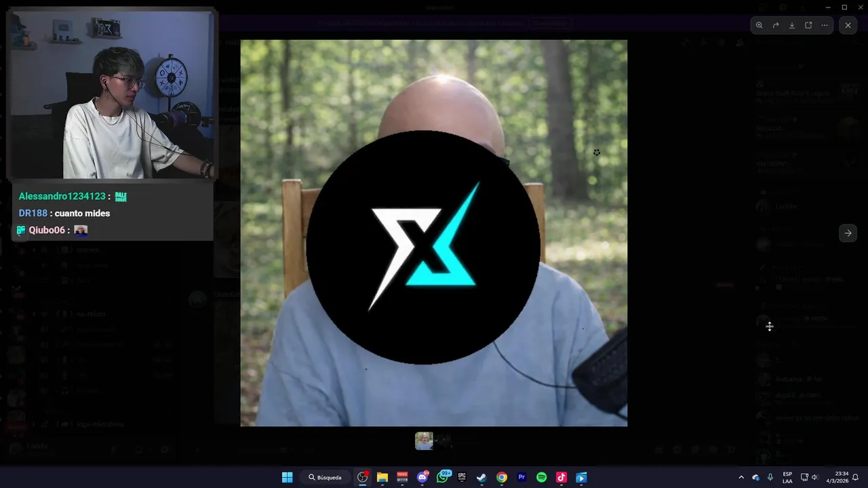Switch the ESP LAA keyboard language

coord(787,477)
